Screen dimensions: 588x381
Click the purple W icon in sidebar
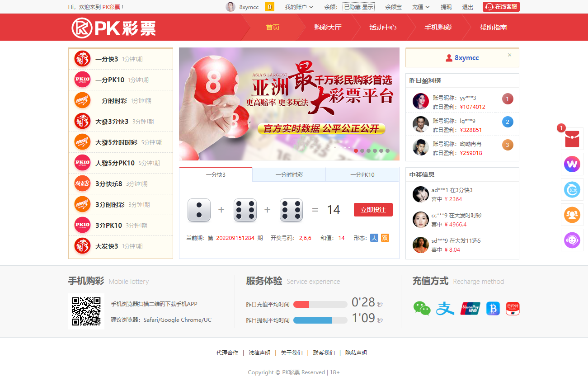click(572, 164)
